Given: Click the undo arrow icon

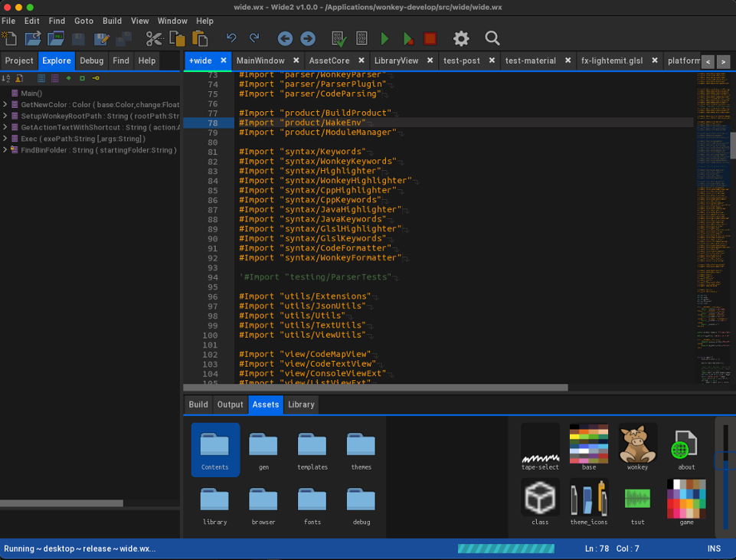Looking at the screenshot, I should point(231,38).
